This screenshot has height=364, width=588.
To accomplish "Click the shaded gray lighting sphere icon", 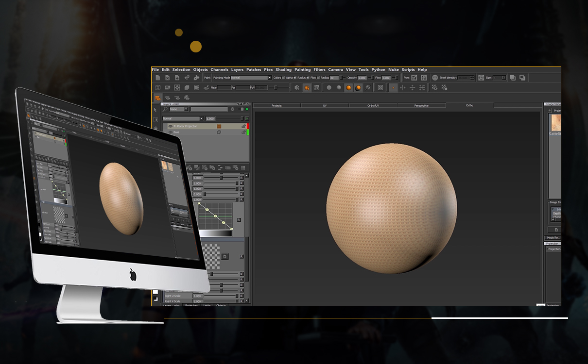I will point(339,88).
